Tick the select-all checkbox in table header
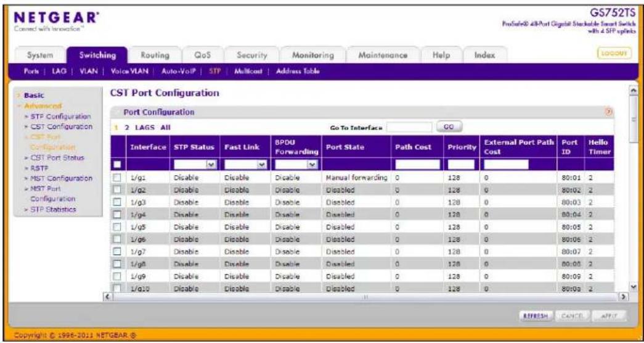This screenshot has height=343, width=644. (x=118, y=165)
